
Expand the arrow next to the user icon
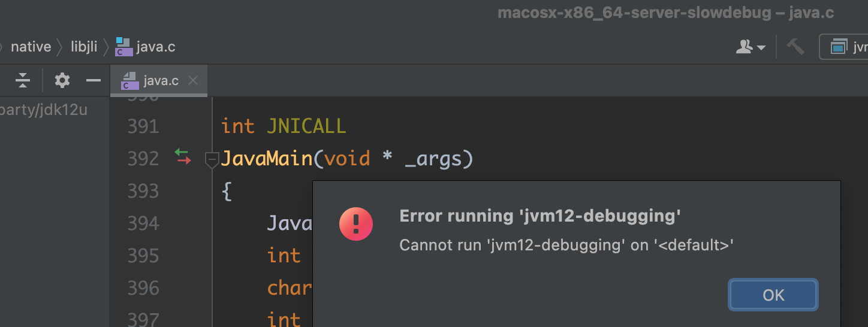point(761,47)
